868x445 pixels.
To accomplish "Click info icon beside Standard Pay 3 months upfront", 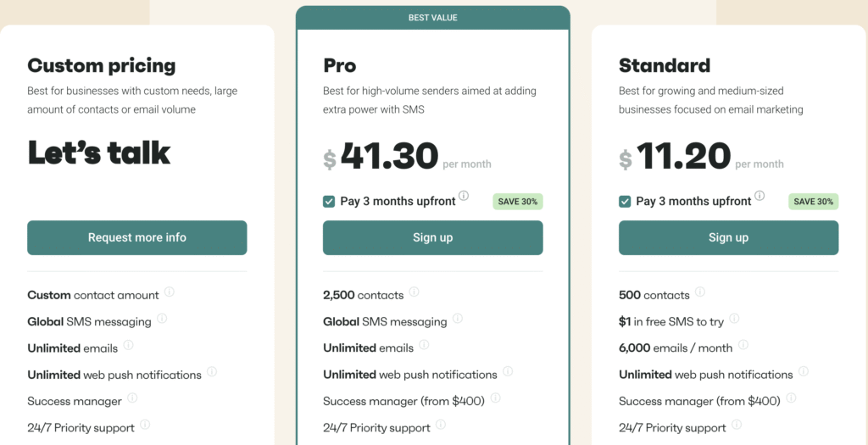I will coord(759,197).
